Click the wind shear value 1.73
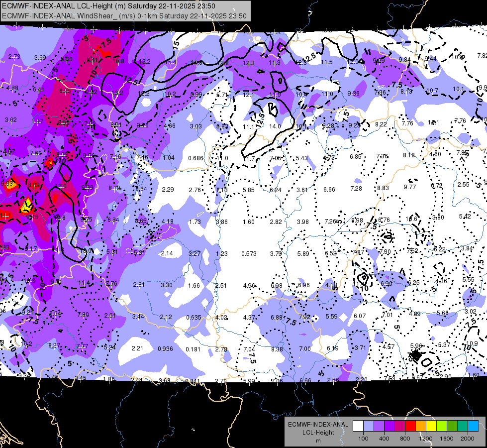Screen dimensions: 487x448 pos(195,222)
